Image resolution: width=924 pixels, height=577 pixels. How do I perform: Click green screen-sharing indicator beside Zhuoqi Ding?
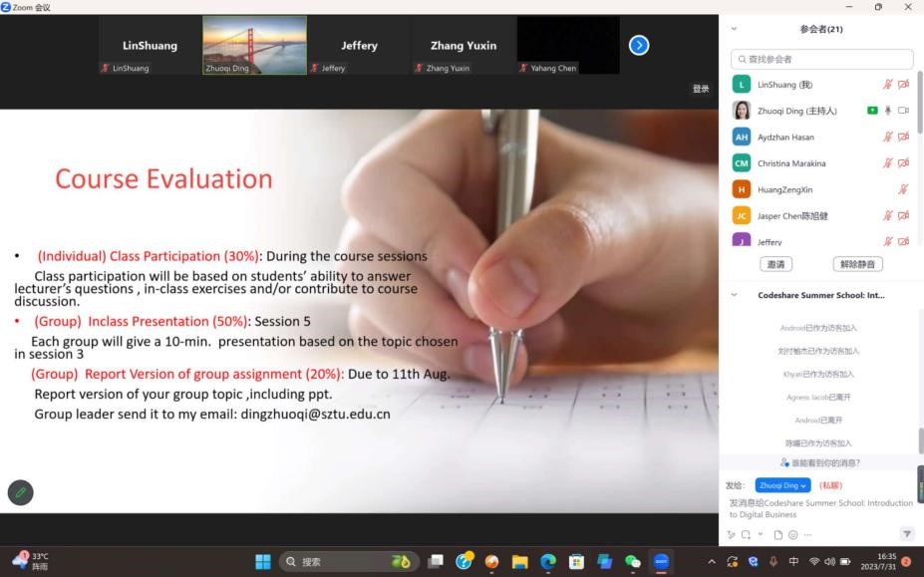click(x=873, y=111)
